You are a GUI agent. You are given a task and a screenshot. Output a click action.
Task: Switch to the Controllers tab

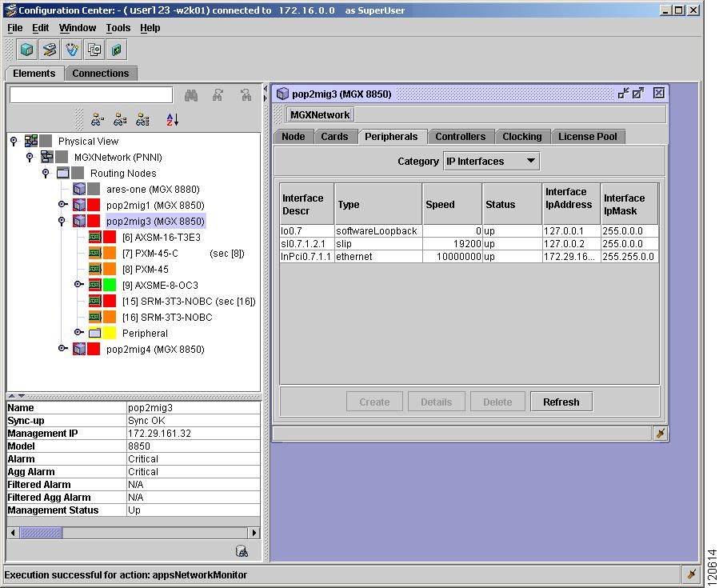coord(461,137)
